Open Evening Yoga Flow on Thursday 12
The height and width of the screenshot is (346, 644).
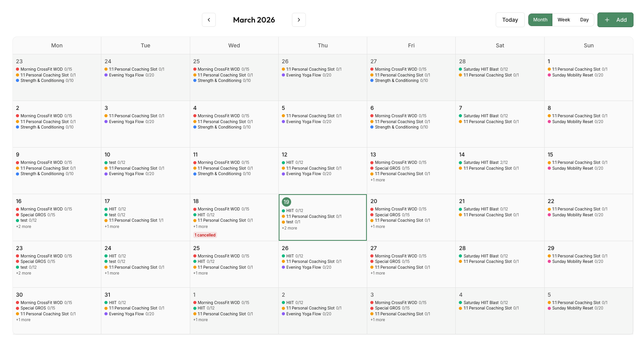(307, 174)
